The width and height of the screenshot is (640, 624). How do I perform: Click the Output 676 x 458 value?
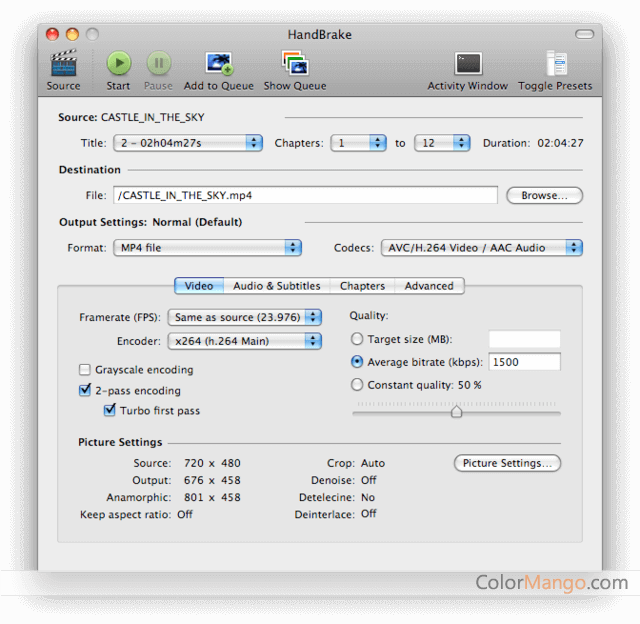212,480
